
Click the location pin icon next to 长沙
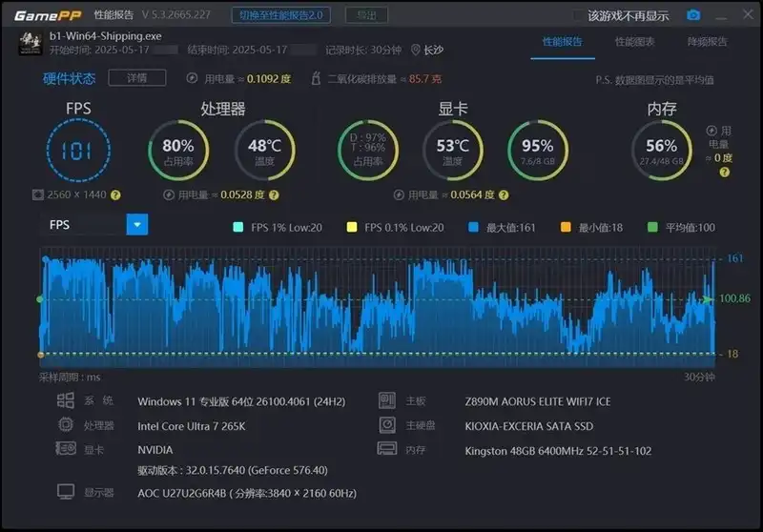click(416, 50)
